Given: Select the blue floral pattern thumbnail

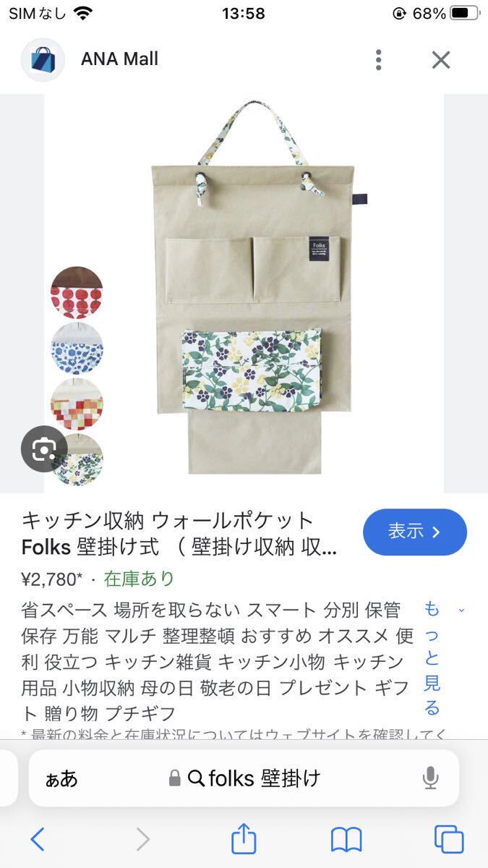Looking at the screenshot, I should pyautogui.click(x=77, y=348).
